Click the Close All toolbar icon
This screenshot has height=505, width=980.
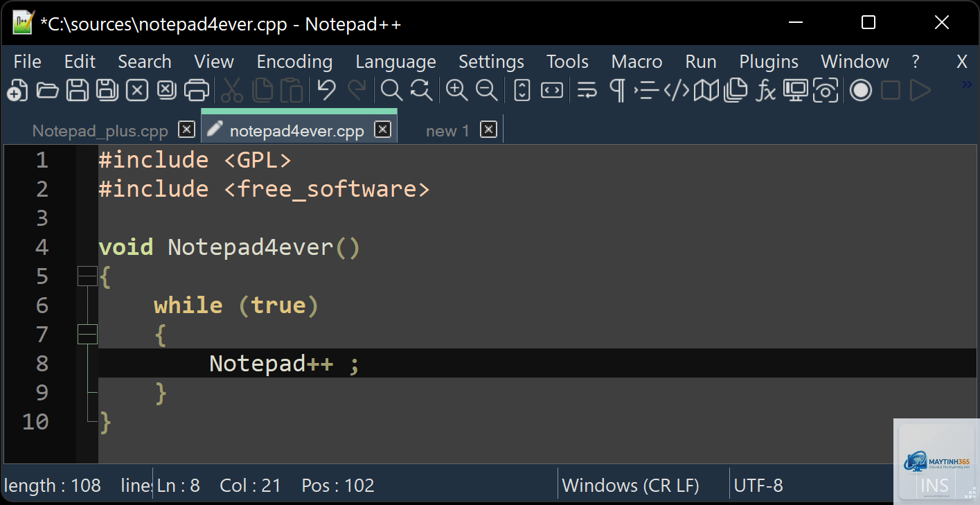(x=166, y=90)
